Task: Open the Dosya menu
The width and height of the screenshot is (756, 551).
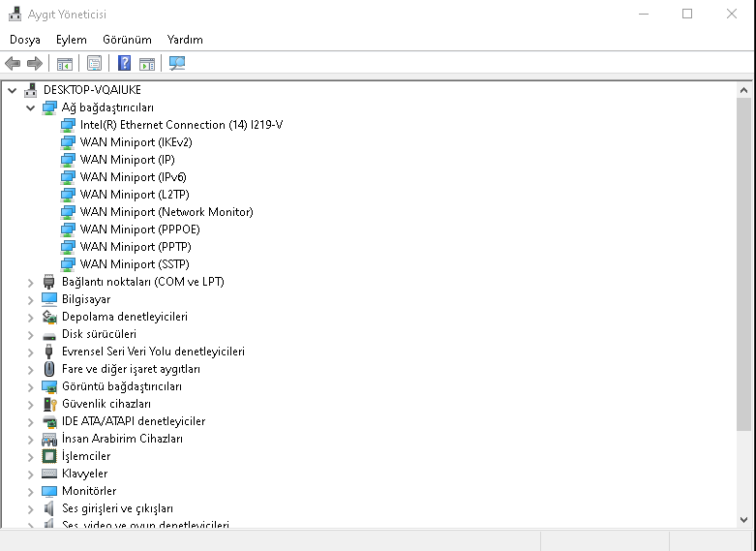Action: (x=25, y=40)
